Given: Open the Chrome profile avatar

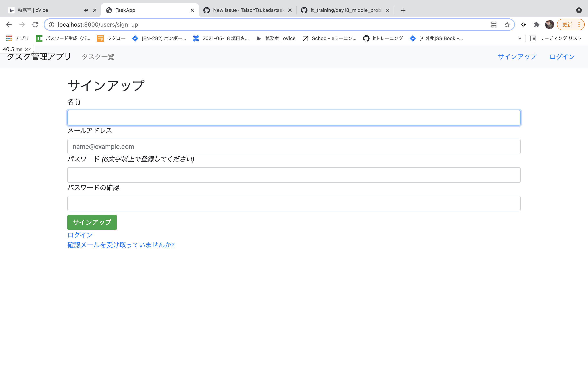Looking at the screenshot, I should click(x=549, y=25).
